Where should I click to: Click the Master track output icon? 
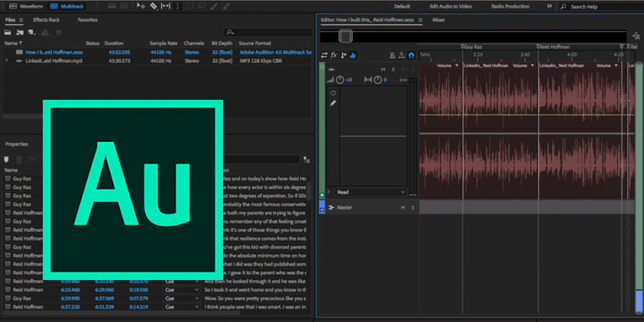(x=331, y=207)
